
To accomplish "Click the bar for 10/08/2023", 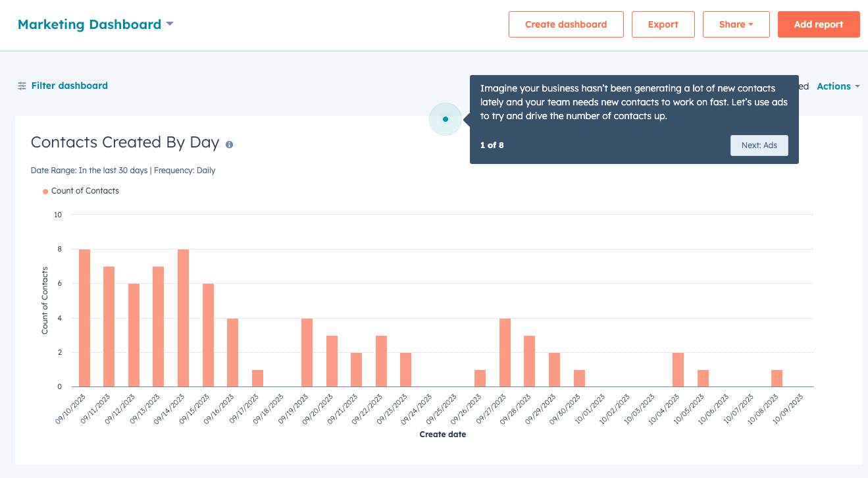I will (x=777, y=378).
